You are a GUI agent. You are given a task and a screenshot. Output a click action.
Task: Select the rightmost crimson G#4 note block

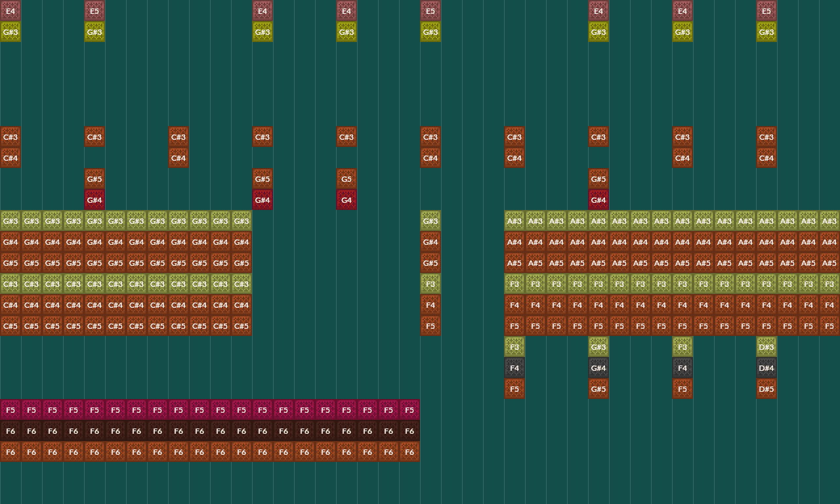pos(598,199)
